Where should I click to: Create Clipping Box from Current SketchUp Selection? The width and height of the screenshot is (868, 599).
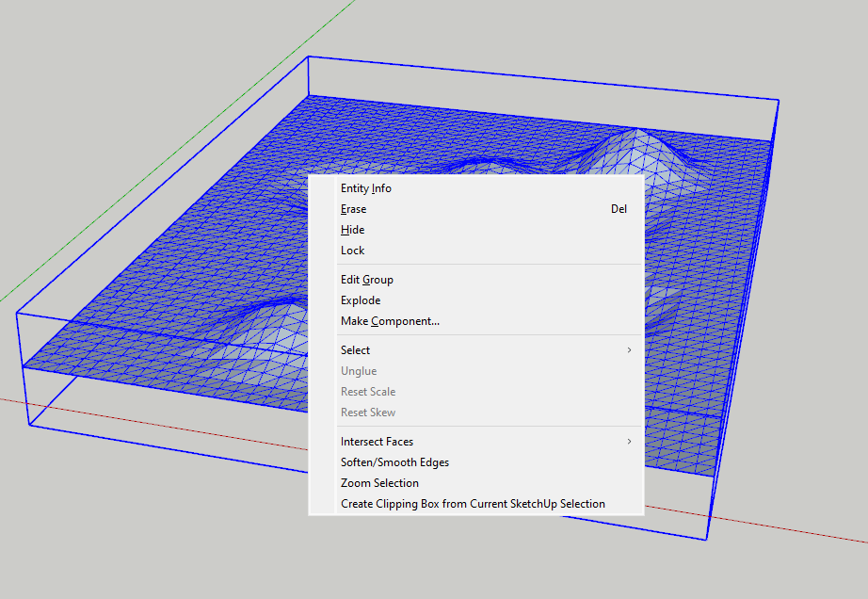pyautogui.click(x=473, y=504)
